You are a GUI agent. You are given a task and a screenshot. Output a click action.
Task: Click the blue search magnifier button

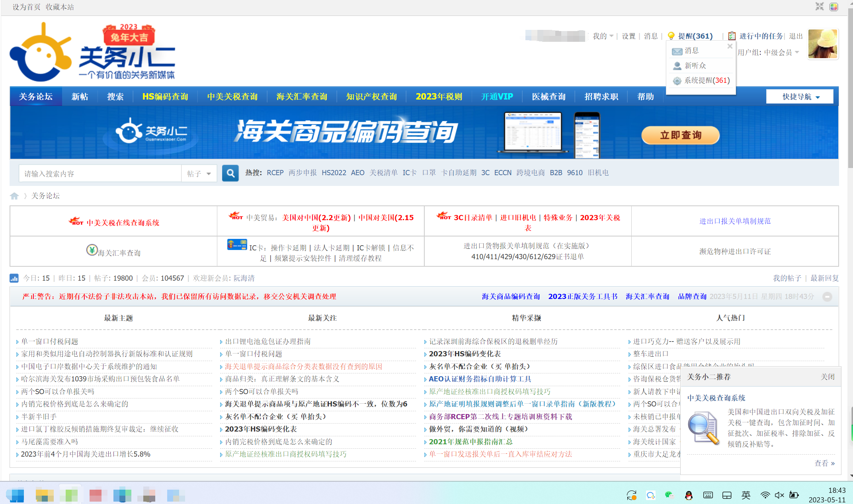230,173
